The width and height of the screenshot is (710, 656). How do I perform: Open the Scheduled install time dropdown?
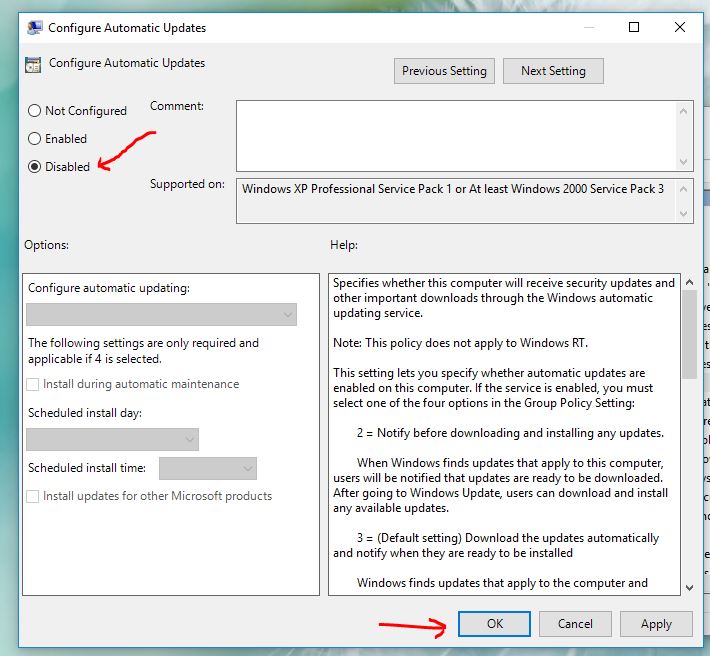tap(208, 468)
